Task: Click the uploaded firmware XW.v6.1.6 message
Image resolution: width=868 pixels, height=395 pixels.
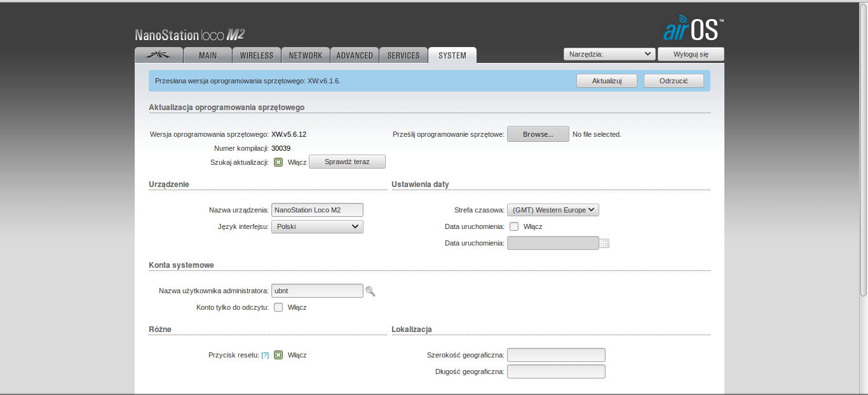Action: (x=248, y=81)
